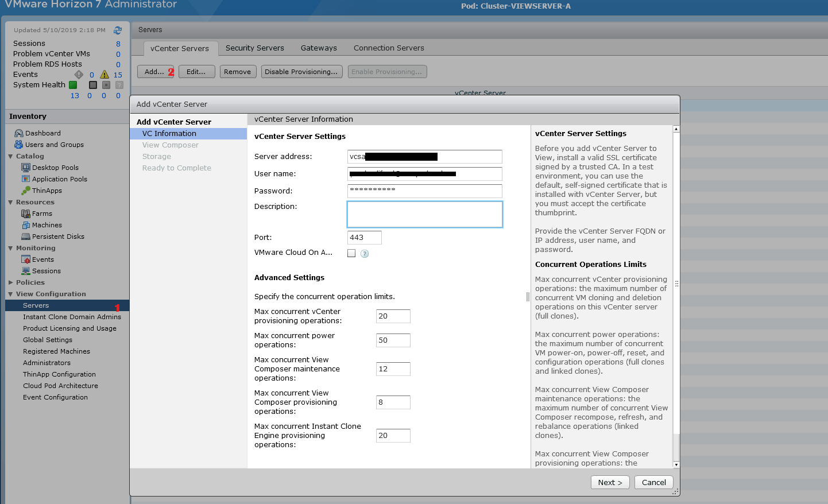Cancel the Add vCenter Server dialog
The width and height of the screenshot is (828, 504).
[x=653, y=482]
